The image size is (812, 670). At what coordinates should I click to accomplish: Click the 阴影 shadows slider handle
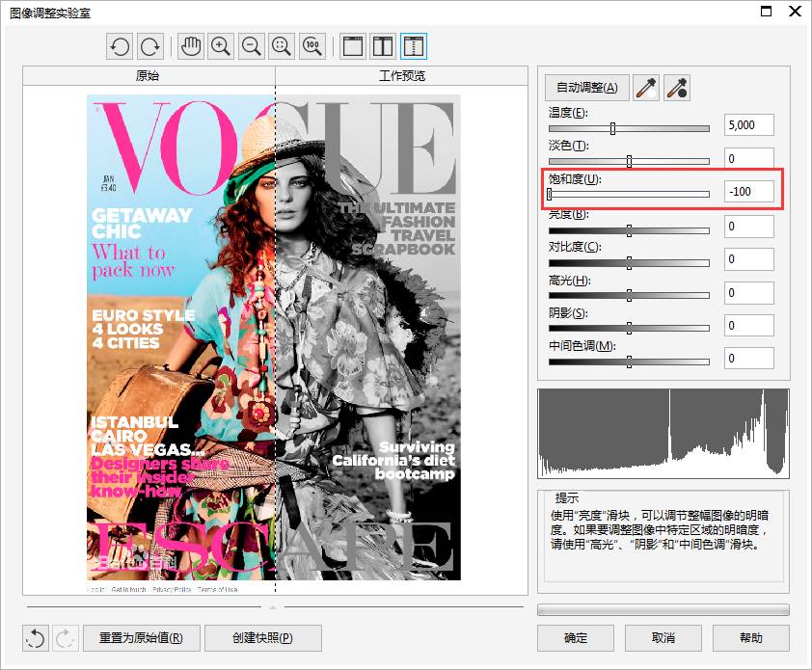(x=629, y=329)
